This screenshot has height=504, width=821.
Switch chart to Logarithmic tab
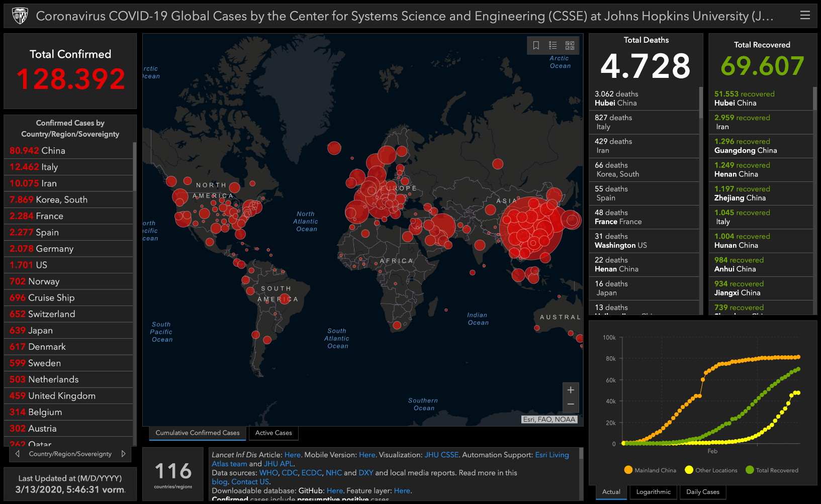click(653, 492)
